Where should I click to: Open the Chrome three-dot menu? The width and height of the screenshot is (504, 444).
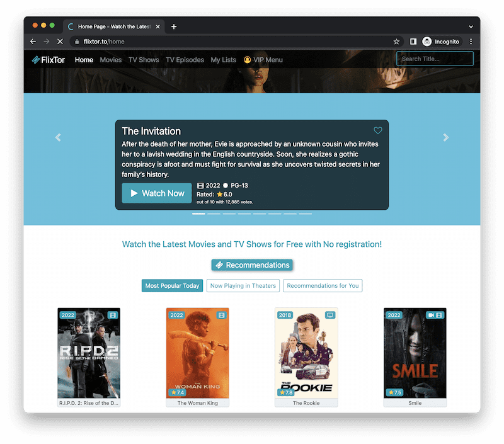(471, 42)
